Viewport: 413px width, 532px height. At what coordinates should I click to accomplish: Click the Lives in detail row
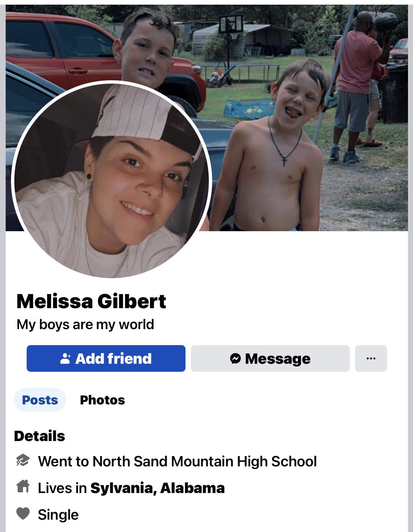[x=121, y=488]
